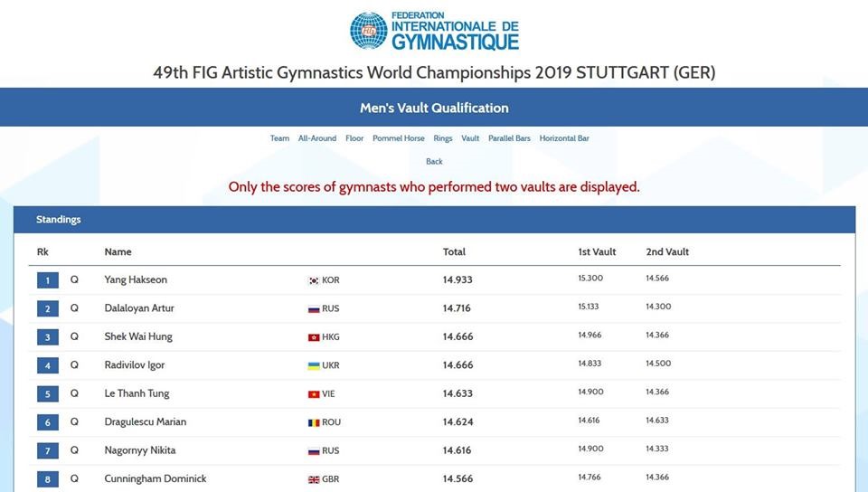Click the Ukraine flag next to UKR

pyautogui.click(x=314, y=365)
